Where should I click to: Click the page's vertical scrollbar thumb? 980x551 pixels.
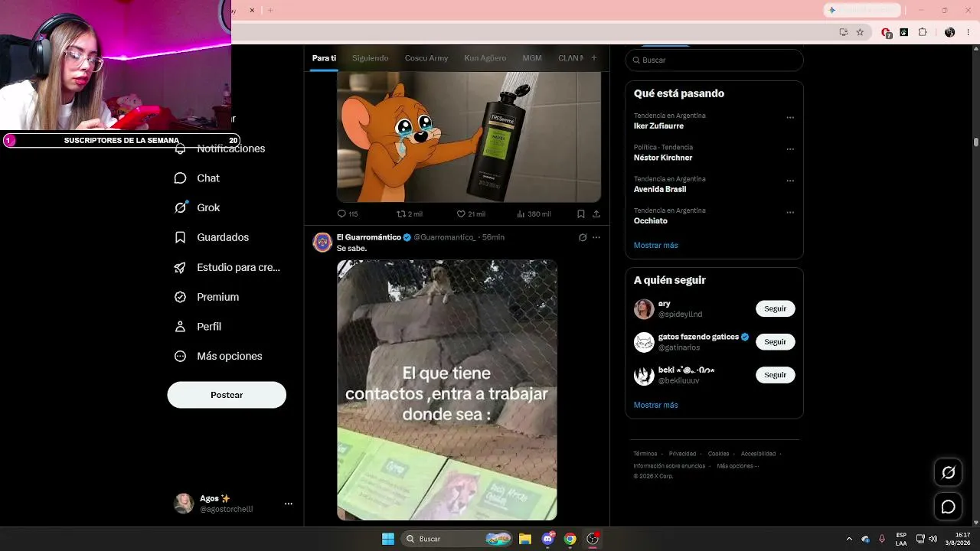tap(976, 142)
